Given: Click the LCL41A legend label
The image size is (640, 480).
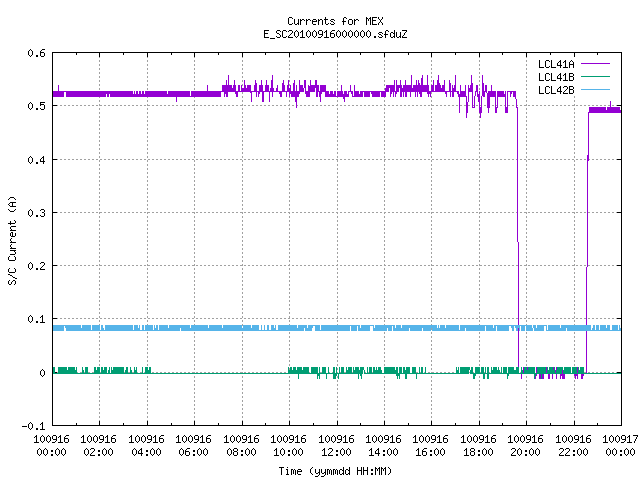Looking at the screenshot, I should click(x=556, y=64).
